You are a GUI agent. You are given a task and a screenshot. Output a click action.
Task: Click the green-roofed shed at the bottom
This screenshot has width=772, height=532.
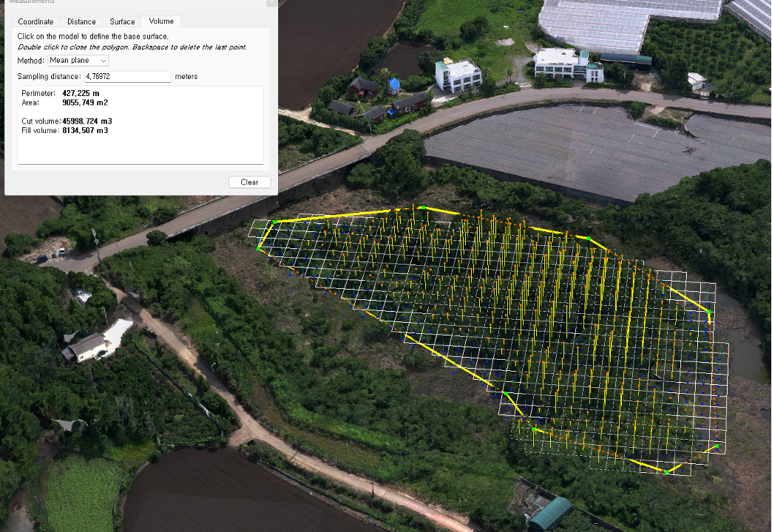click(551, 513)
